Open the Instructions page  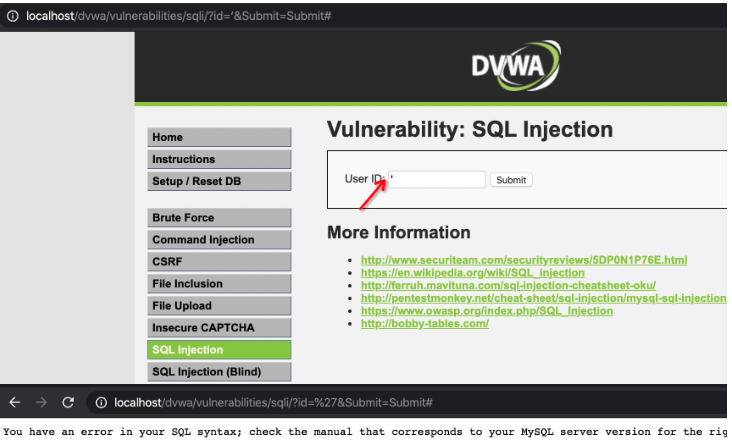tap(219, 159)
